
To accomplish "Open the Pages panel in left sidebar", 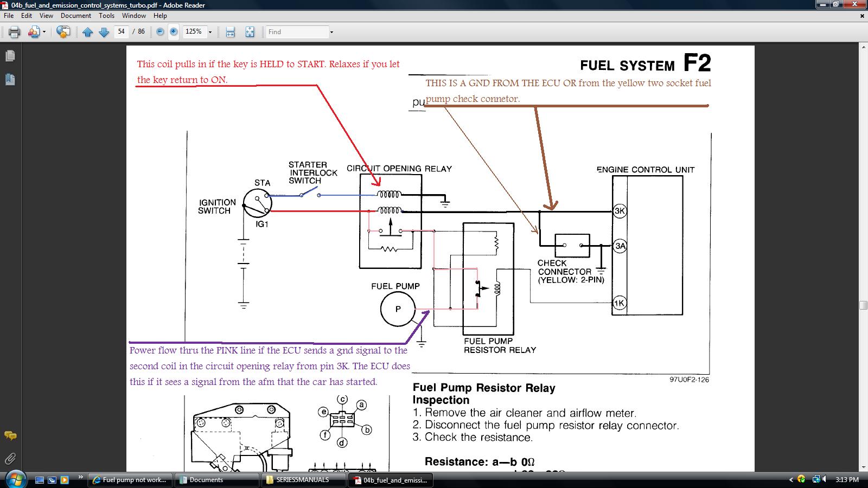I will pos(10,56).
